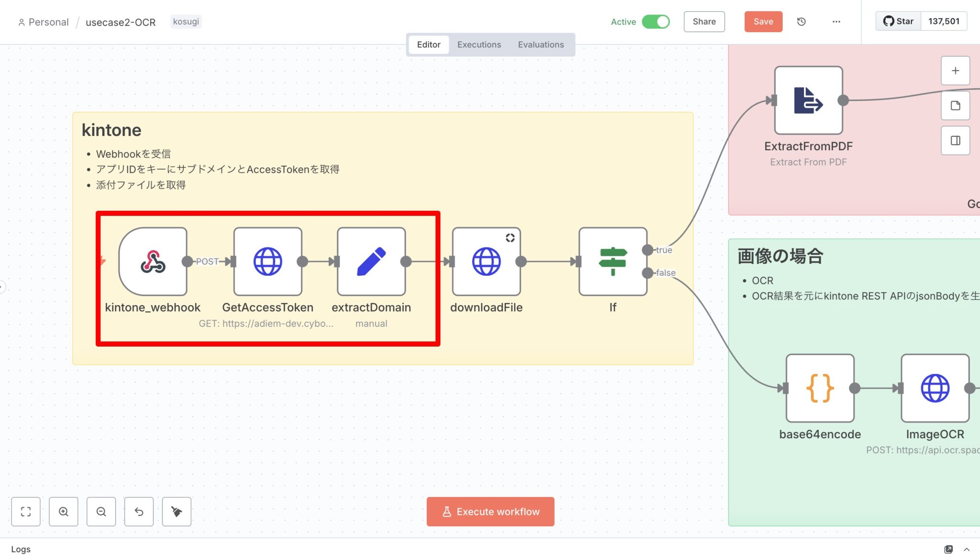Open the more options menu
The width and height of the screenshot is (980, 555).
click(836, 22)
